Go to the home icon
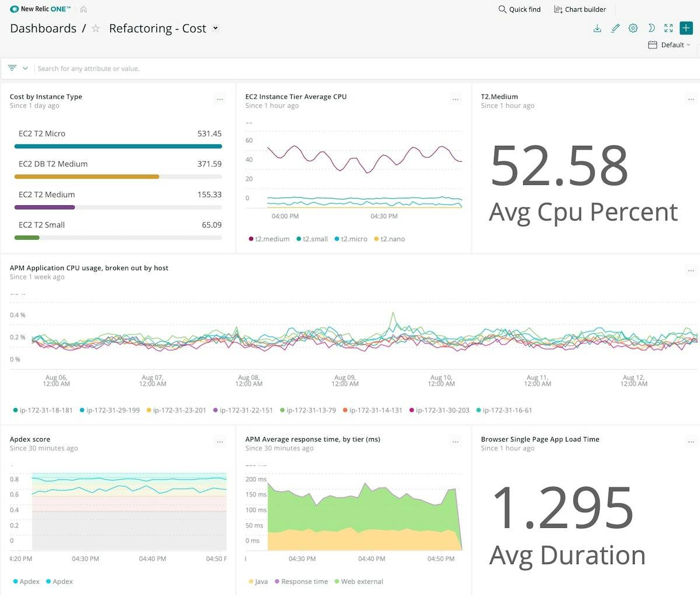The height and width of the screenshot is (595, 700). click(x=83, y=9)
